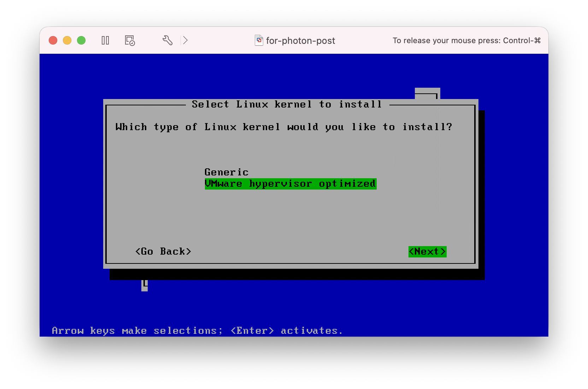
Task: Click the release mouse Control-⌘ notice
Action: (466, 41)
